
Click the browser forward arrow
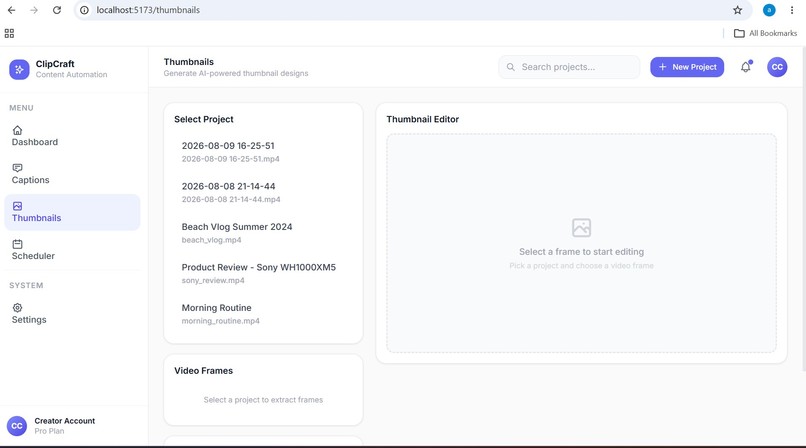34,10
